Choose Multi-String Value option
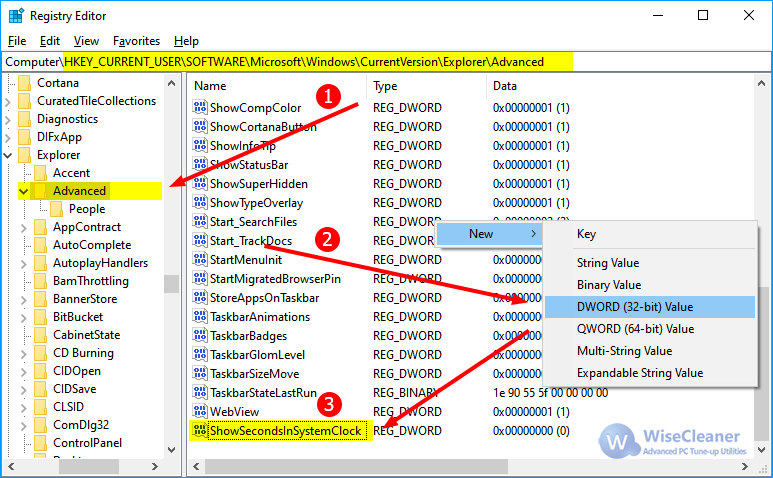773x478 pixels. coord(650,351)
